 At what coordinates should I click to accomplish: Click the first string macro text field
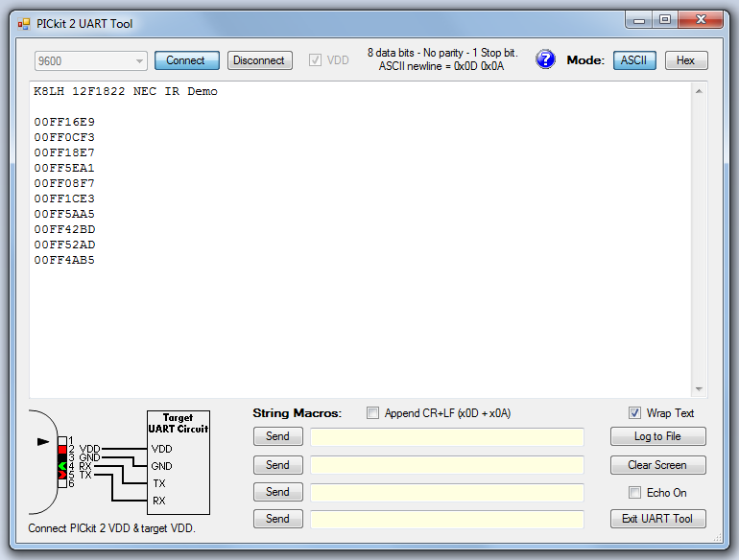coord(446,437)
